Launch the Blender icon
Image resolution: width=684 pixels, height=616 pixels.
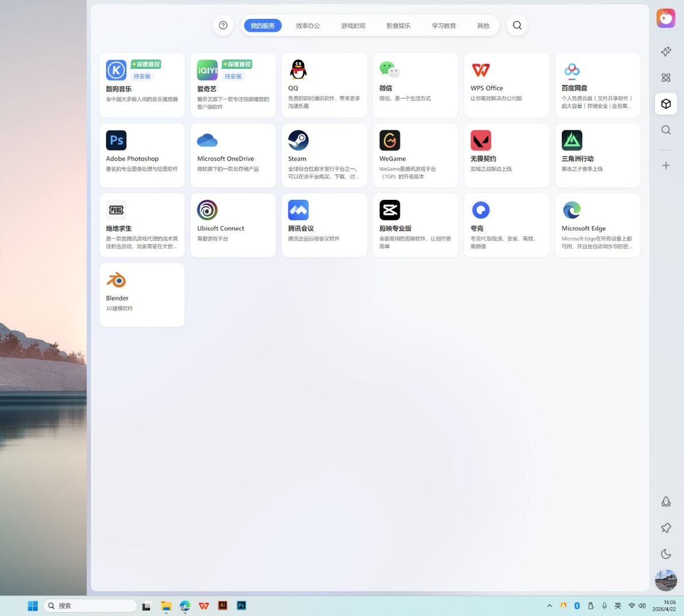pos(116,280)
